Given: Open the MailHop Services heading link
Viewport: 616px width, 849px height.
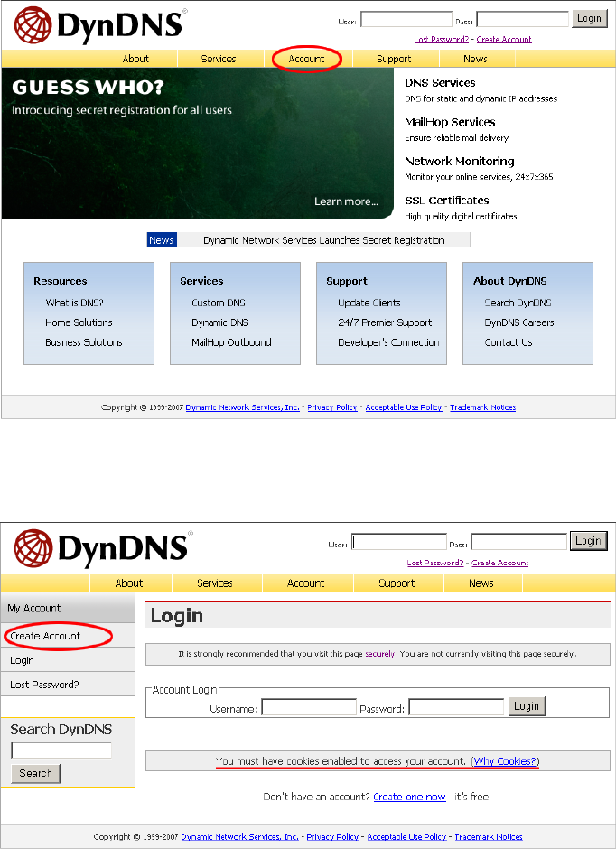Looking at the screenshot, I should click(450, 122).
